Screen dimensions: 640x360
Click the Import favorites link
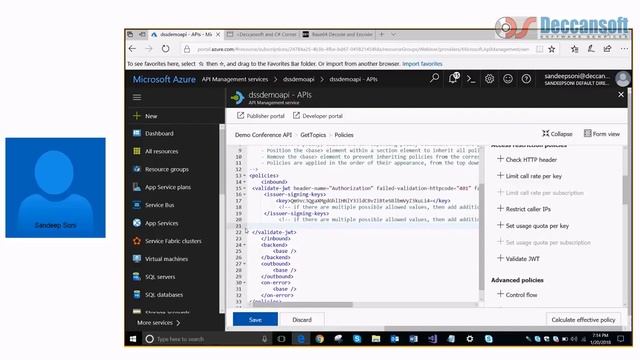click(x=422, y=64)
